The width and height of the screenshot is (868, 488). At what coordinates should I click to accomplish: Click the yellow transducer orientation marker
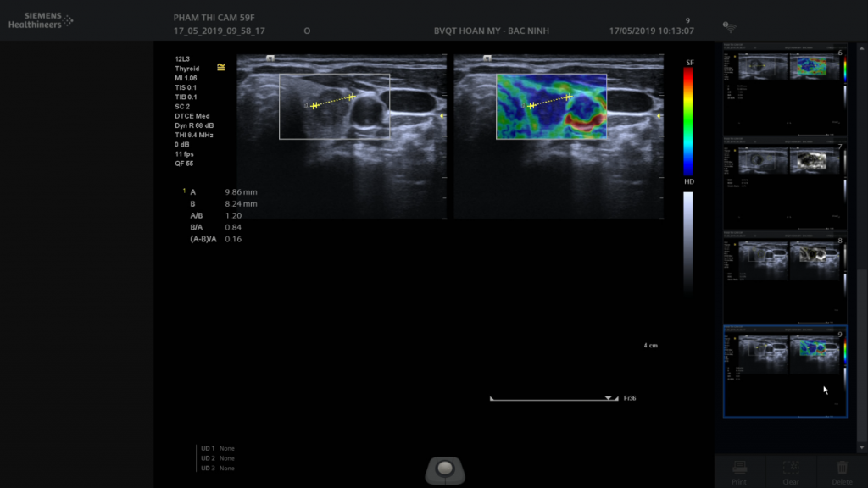pyautogui.click(x=221, y=66)
